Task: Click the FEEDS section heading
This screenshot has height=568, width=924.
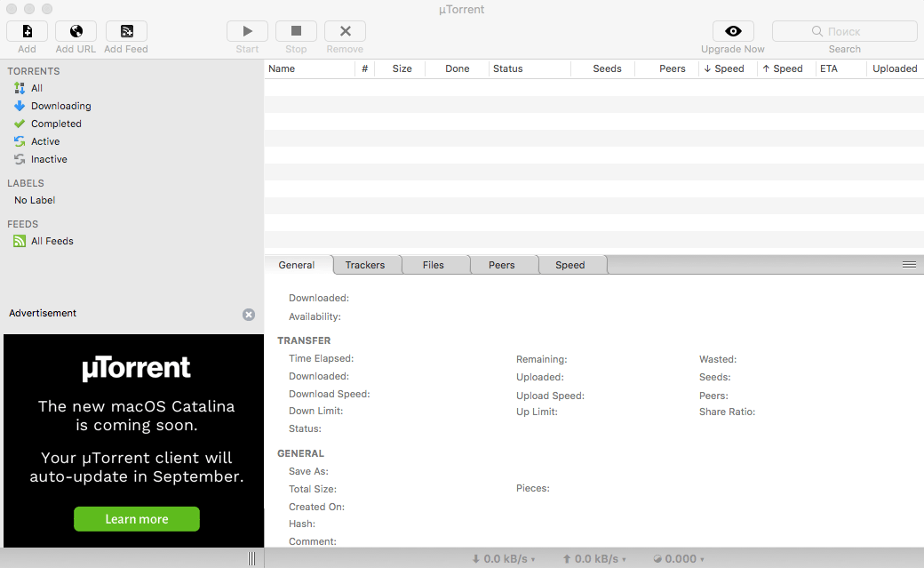Action: point(22,224)
